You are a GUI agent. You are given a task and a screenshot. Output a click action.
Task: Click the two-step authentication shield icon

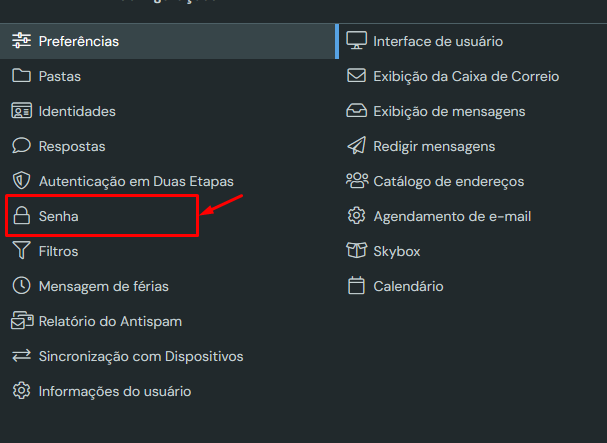21,181
